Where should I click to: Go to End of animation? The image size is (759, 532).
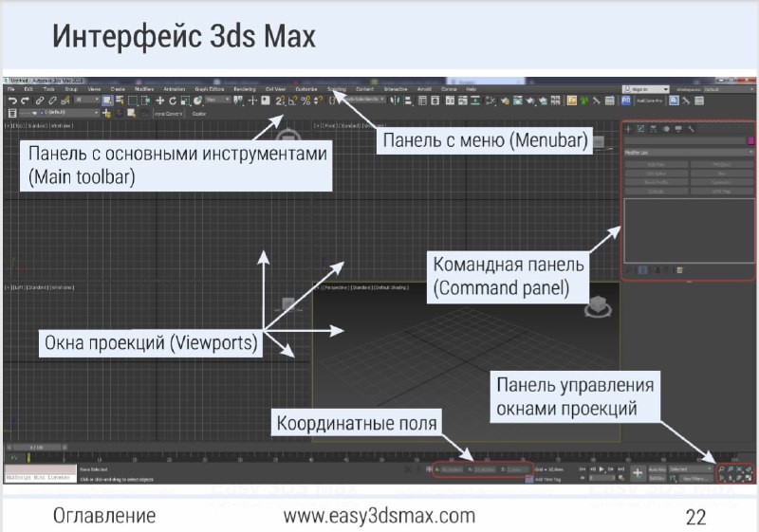(621, 469)
